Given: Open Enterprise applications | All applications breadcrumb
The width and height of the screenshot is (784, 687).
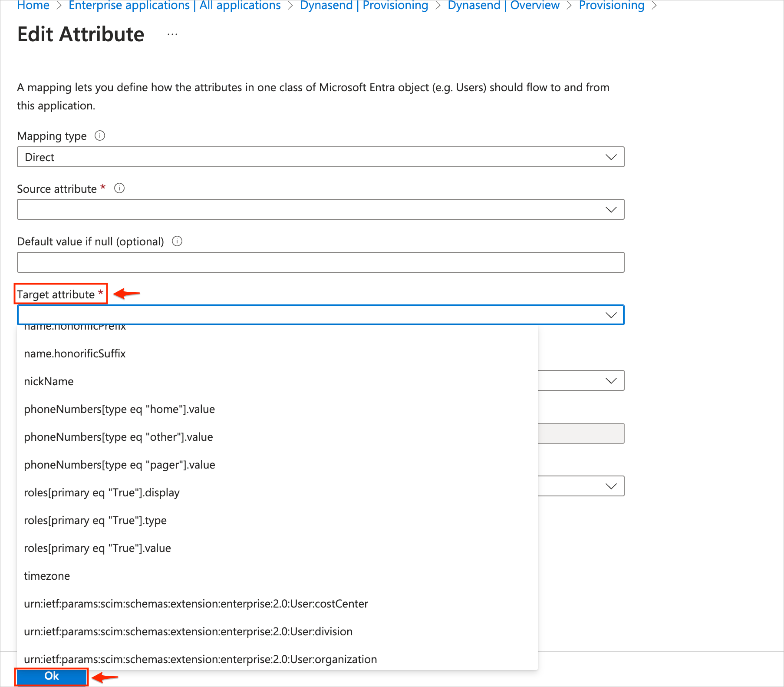Looking at the screenshot, I should coord(175,6).
